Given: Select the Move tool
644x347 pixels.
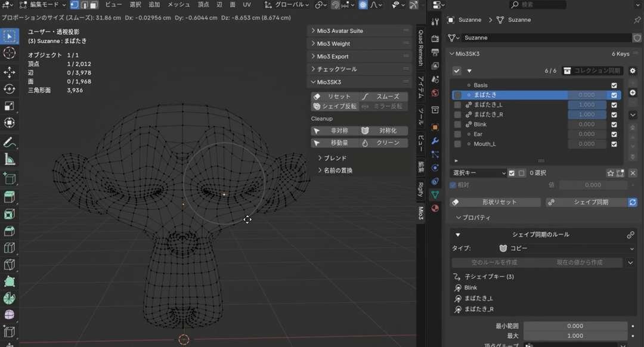Looking at the screenshot, I should (10, 72).
